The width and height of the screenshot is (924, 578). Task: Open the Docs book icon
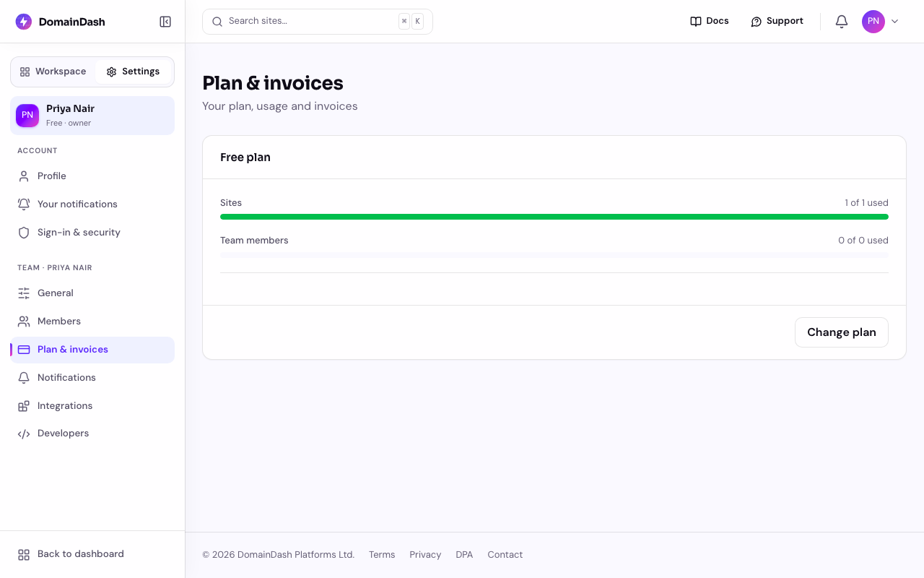pos(696,22)
